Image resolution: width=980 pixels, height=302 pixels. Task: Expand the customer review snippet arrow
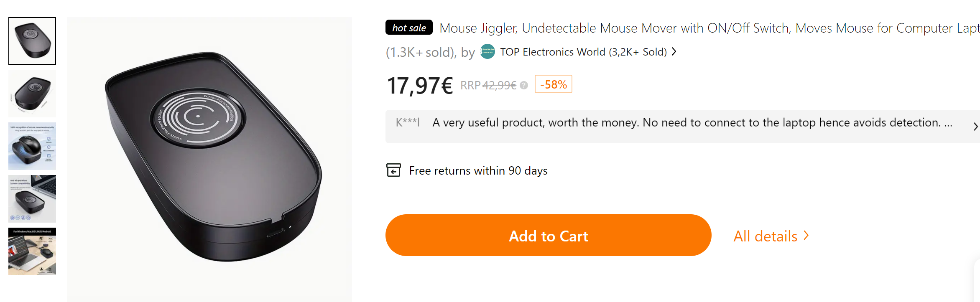pos(975,127)
